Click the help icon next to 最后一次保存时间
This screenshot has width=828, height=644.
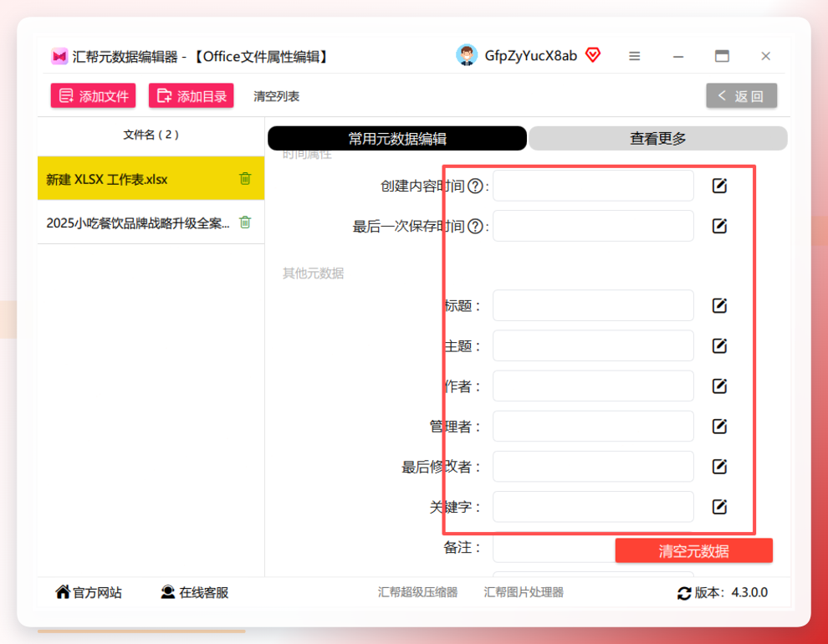[x=475, y=227]
